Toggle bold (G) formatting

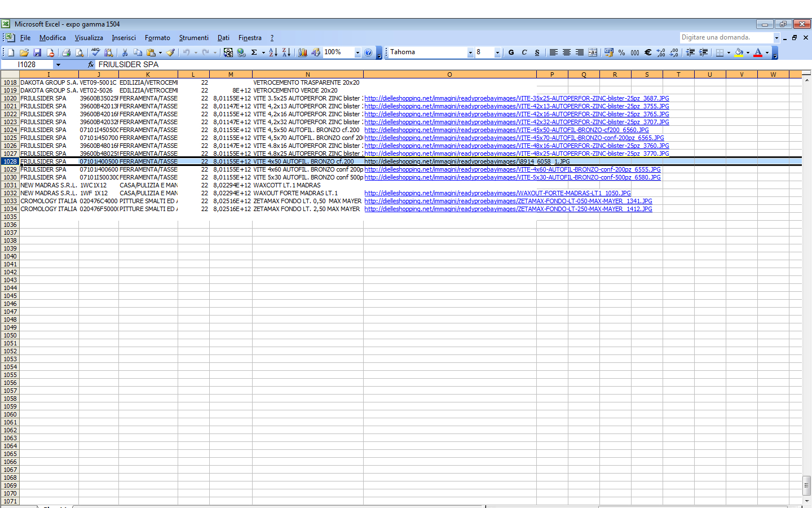[511, 52]
